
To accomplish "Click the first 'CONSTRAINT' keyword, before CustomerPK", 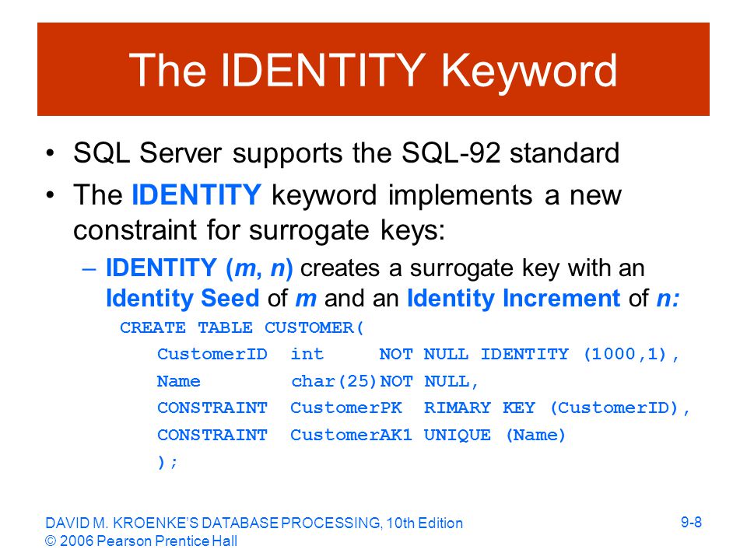I will pyautogui.click(x=212, y=408).
